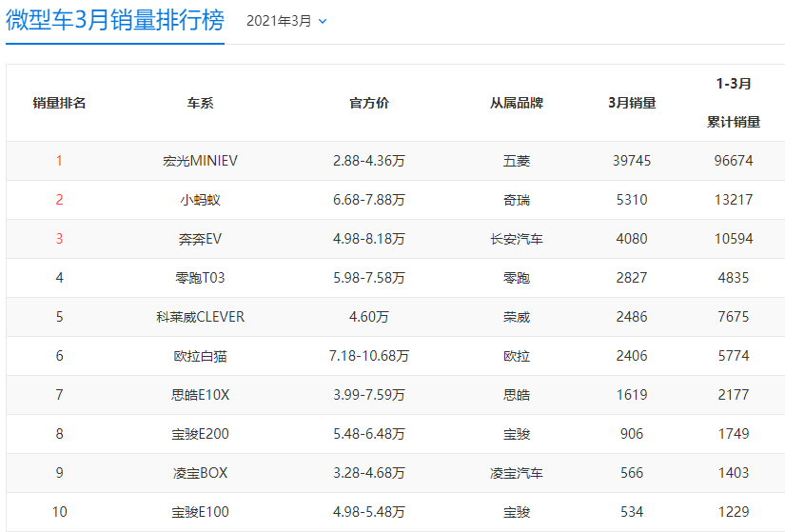Click price 6.68-7.88万

click(369, 200)
